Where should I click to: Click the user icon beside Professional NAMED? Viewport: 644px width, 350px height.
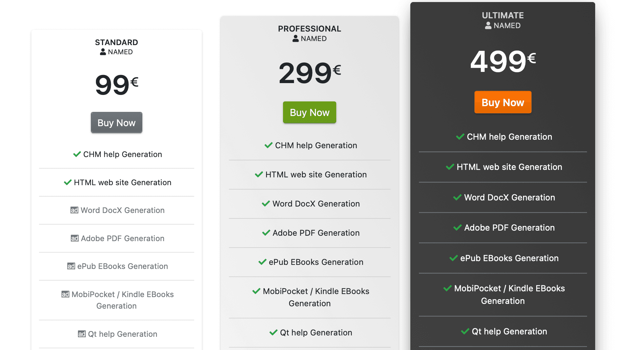[x=296, y=39]
